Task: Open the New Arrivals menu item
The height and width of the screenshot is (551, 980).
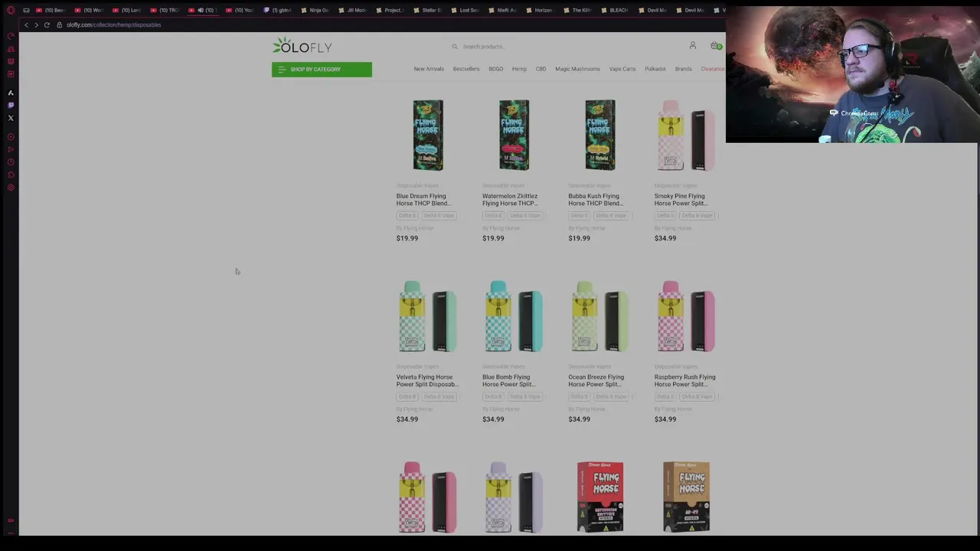Action: coord(429,69)
